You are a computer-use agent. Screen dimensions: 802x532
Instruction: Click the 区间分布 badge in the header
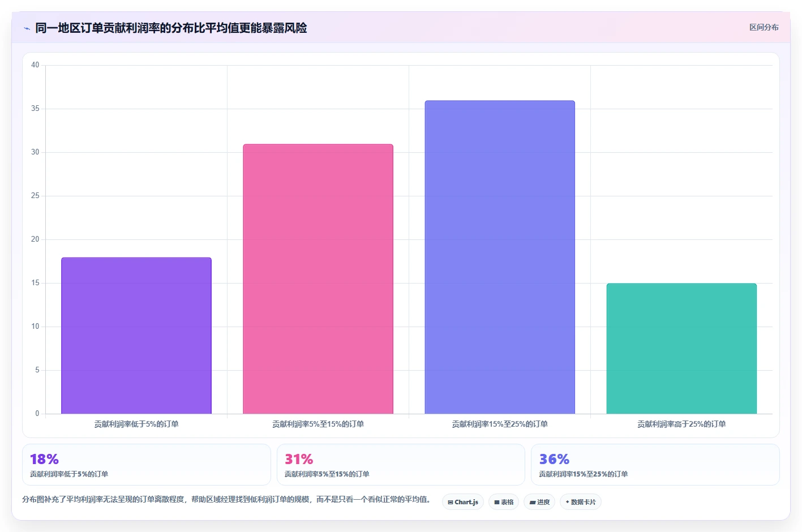click(764, 27)
